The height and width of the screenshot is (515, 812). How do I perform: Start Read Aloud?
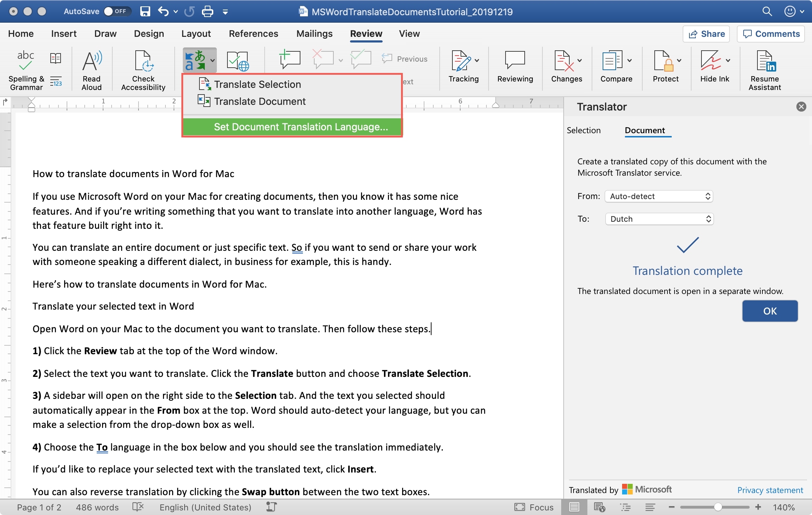tap(91, 70)
